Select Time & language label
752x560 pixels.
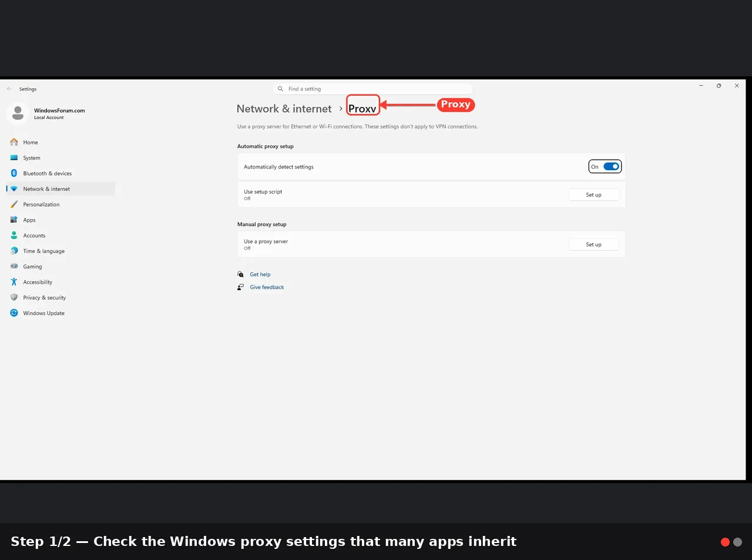tap(44, 251)
